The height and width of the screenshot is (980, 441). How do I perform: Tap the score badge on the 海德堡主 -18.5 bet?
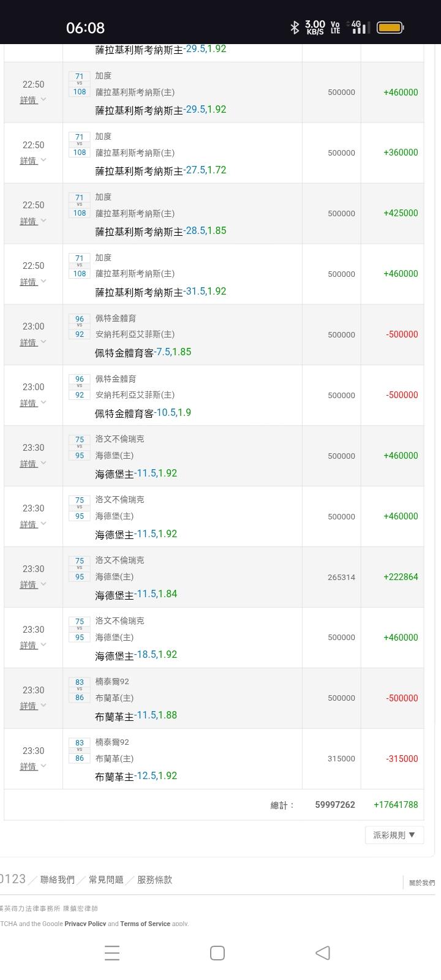coord(80,630)
